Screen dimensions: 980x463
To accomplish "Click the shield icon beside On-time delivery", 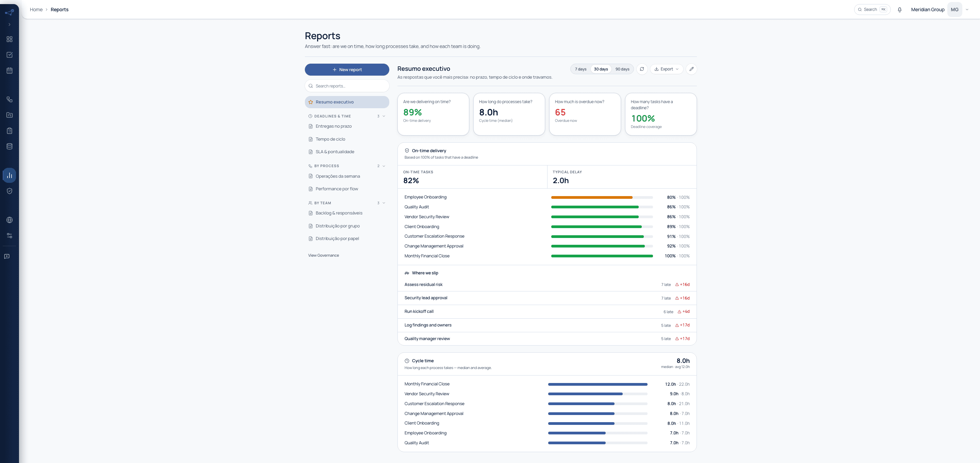I will [407, 151].
